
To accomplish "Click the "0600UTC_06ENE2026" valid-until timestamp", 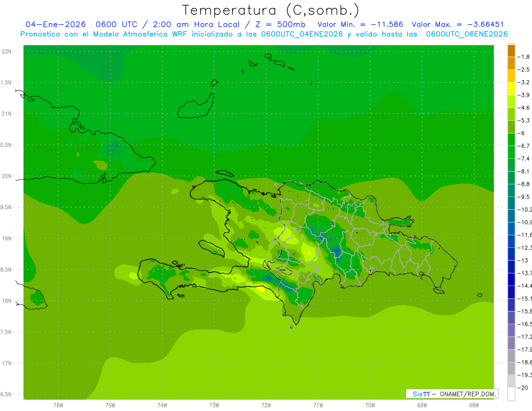I will point(467,34).
